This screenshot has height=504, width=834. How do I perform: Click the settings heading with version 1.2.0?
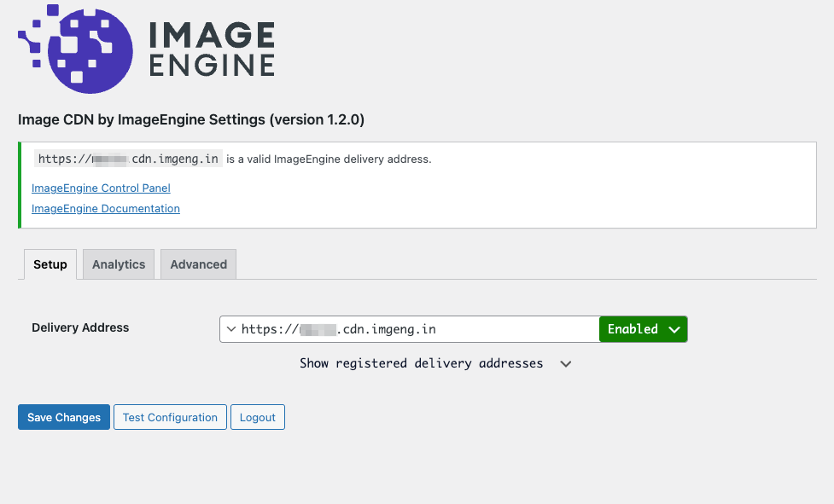191,120
